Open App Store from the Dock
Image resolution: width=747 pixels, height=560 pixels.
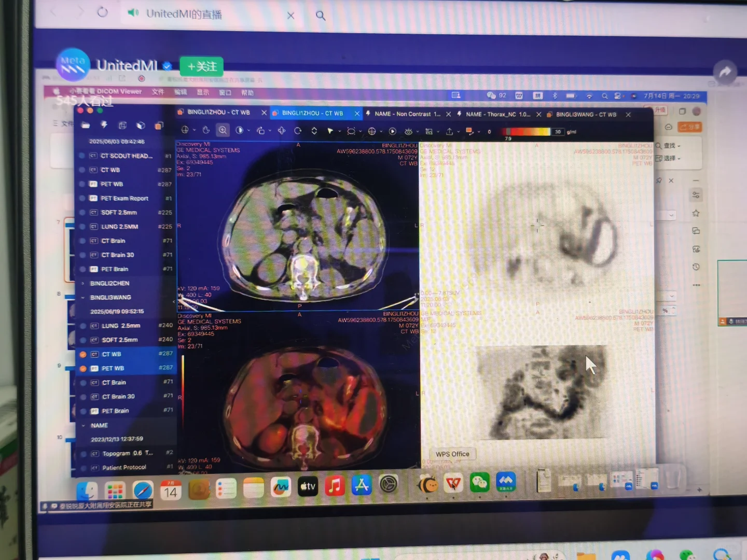coord(362,485)
